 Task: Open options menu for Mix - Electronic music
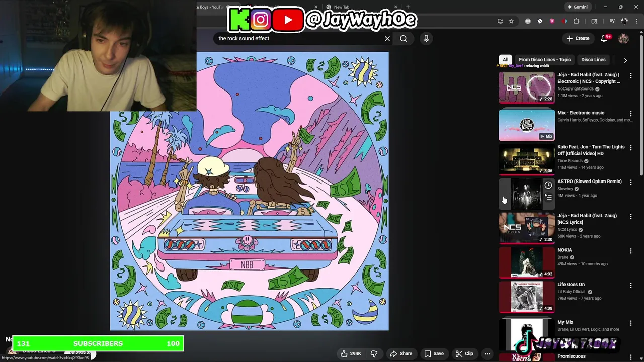[631, 114]
